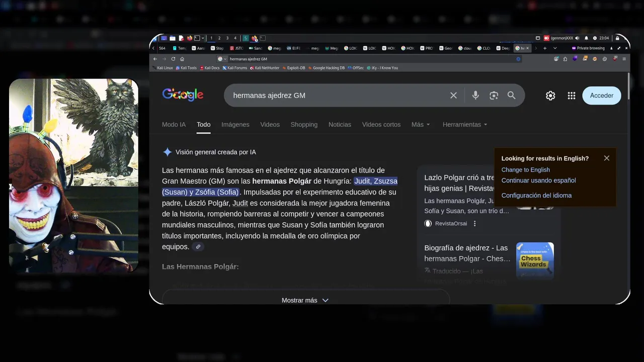Open Lazlo Polgar crió source article
This screenshot has height=362, width=644.
(459, 183)
